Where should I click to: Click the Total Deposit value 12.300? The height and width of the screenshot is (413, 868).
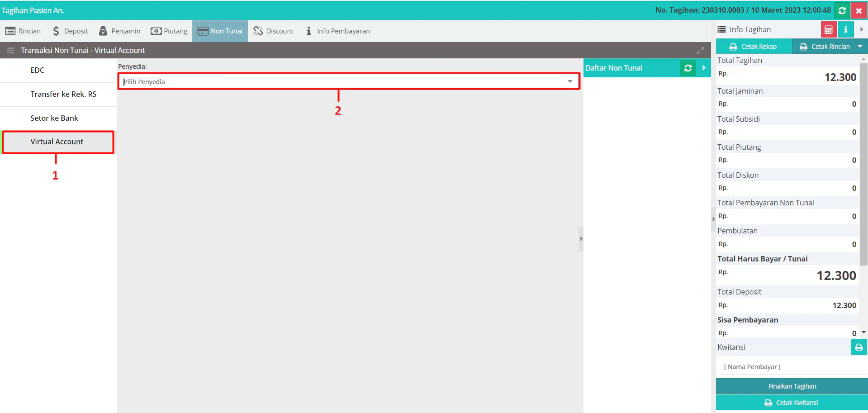pos(844,305)
